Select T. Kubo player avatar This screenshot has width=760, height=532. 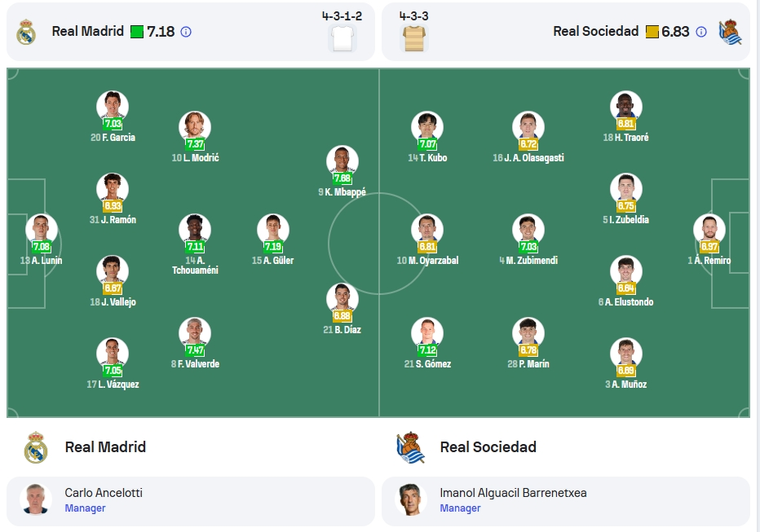427,127
